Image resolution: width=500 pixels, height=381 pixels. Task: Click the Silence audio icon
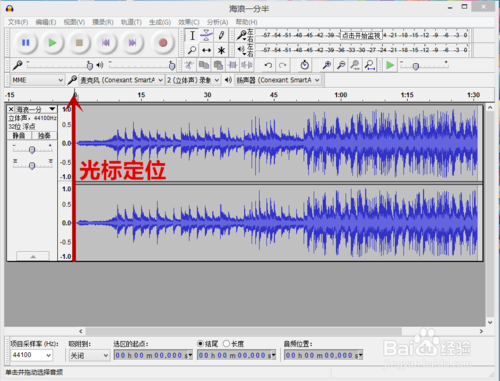(x=247, y=65)
